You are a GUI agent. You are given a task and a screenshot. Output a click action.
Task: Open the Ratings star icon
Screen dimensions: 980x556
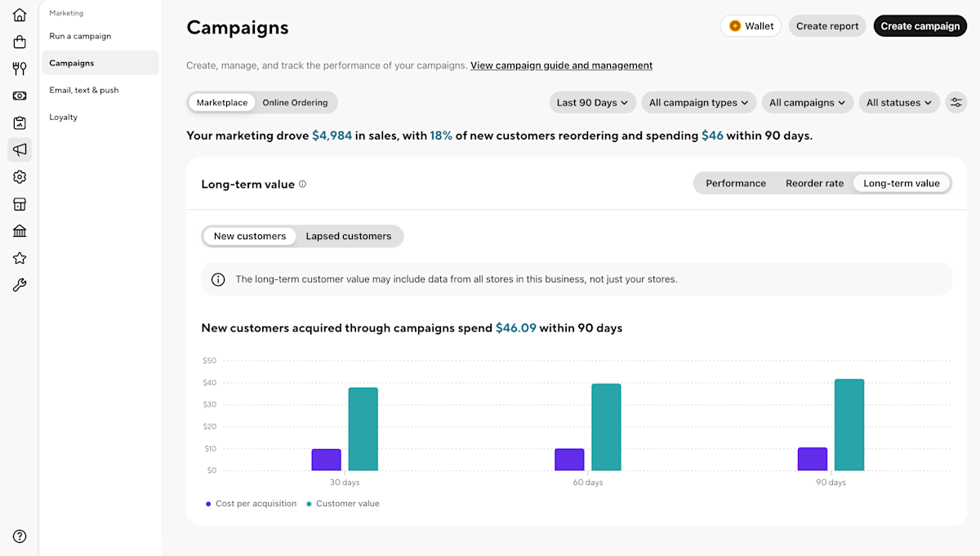20,258
